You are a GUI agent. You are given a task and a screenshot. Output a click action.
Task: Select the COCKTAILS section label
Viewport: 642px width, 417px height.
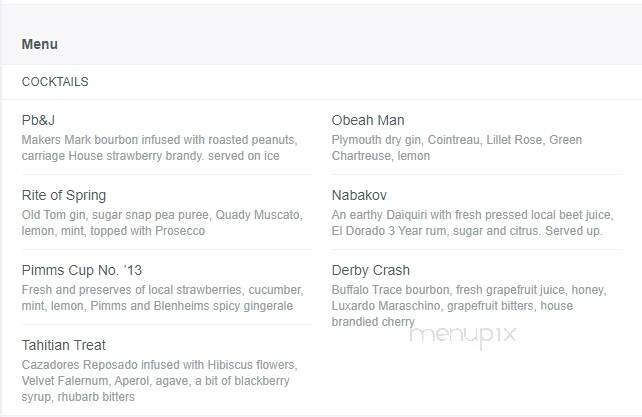pyautogui.click(x=55, y=82)
